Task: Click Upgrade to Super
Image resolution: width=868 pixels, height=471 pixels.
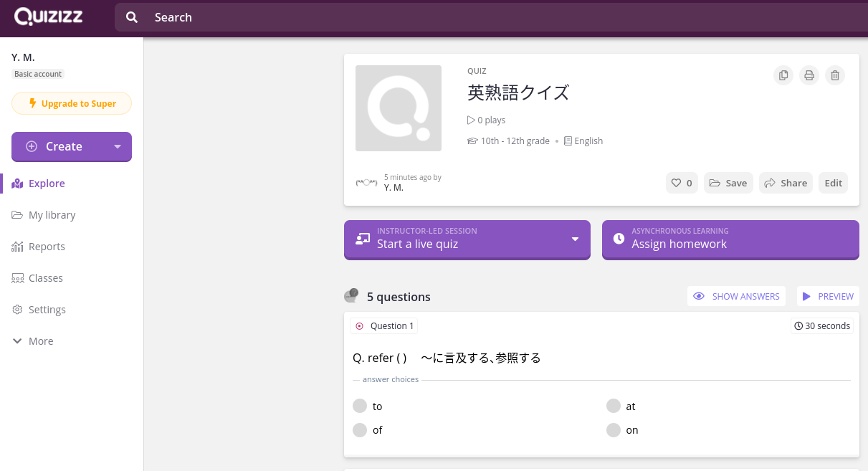Action: pos(72,103)
